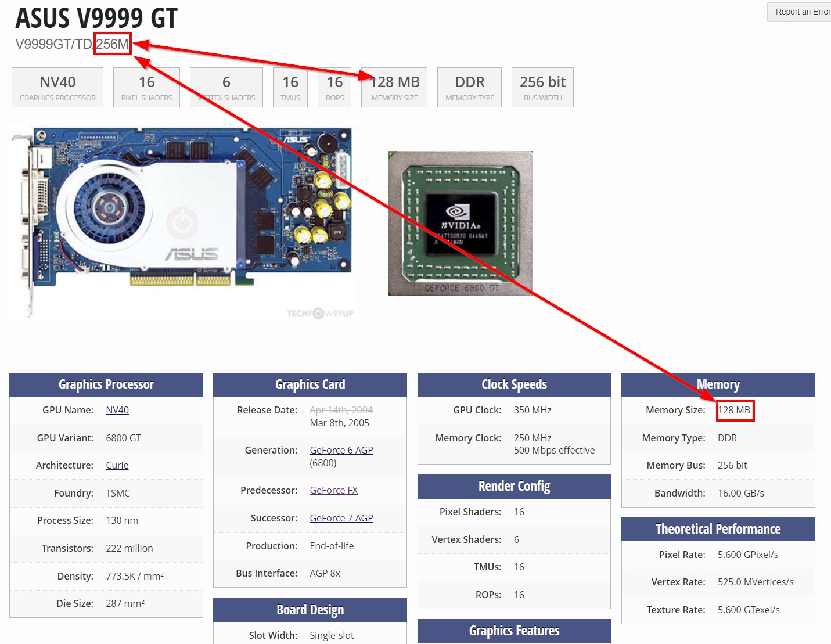Click the "Board Design" section header
Screen dimensions: 831x644
(310, 610)
